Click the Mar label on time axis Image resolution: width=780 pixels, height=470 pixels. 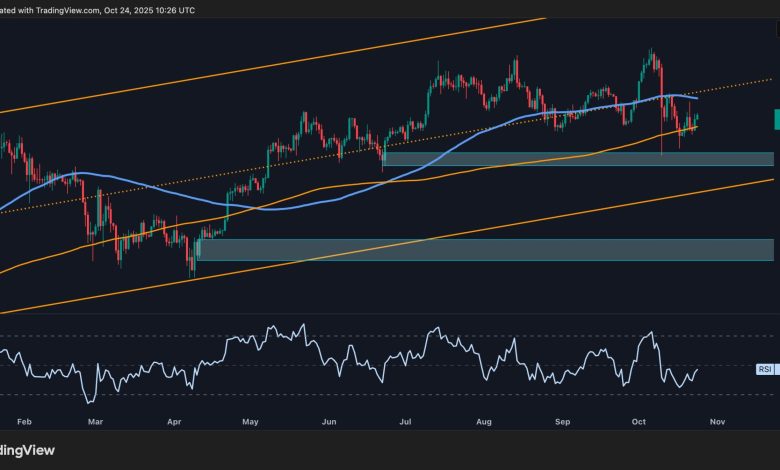(x=96, y=423)
